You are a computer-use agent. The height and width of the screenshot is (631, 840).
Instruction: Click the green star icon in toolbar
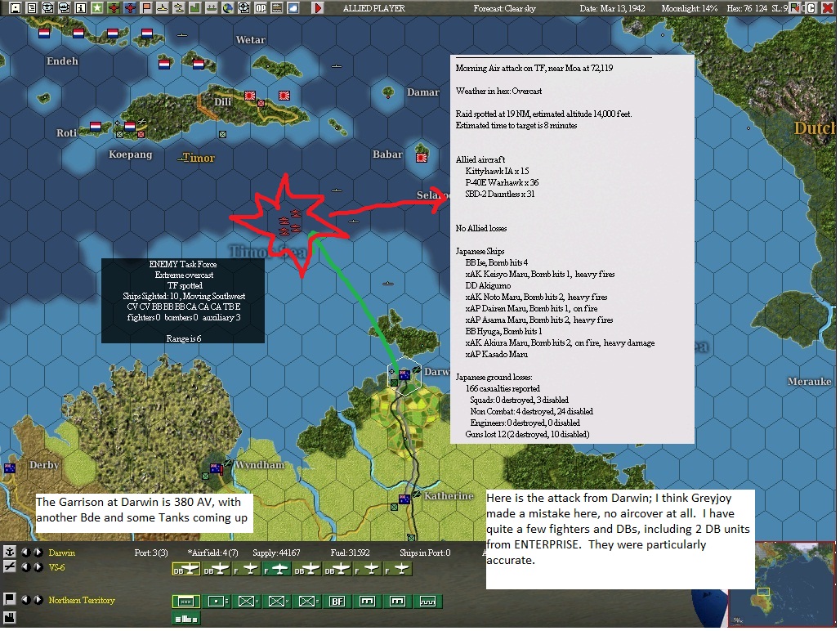pos(97,7)
